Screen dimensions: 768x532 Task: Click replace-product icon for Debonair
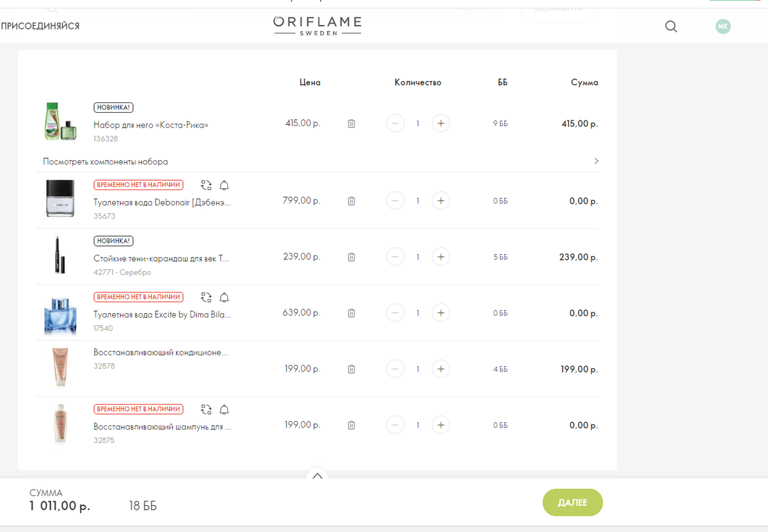[206, 186]
